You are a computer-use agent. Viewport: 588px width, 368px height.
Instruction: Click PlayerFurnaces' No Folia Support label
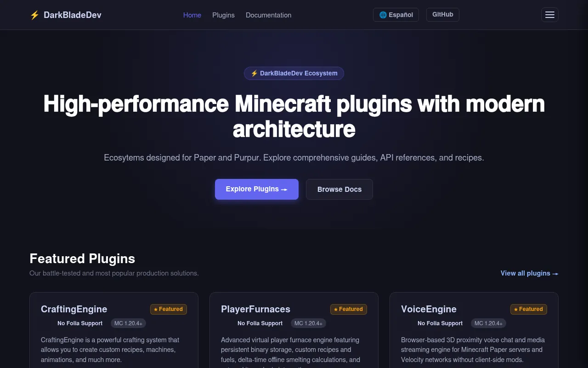(260, 323)
